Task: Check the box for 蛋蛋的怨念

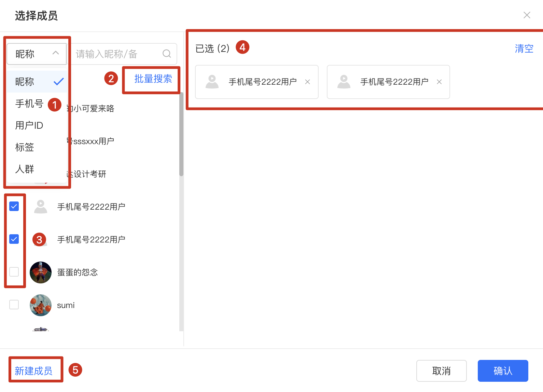Action: click(14, 272)
